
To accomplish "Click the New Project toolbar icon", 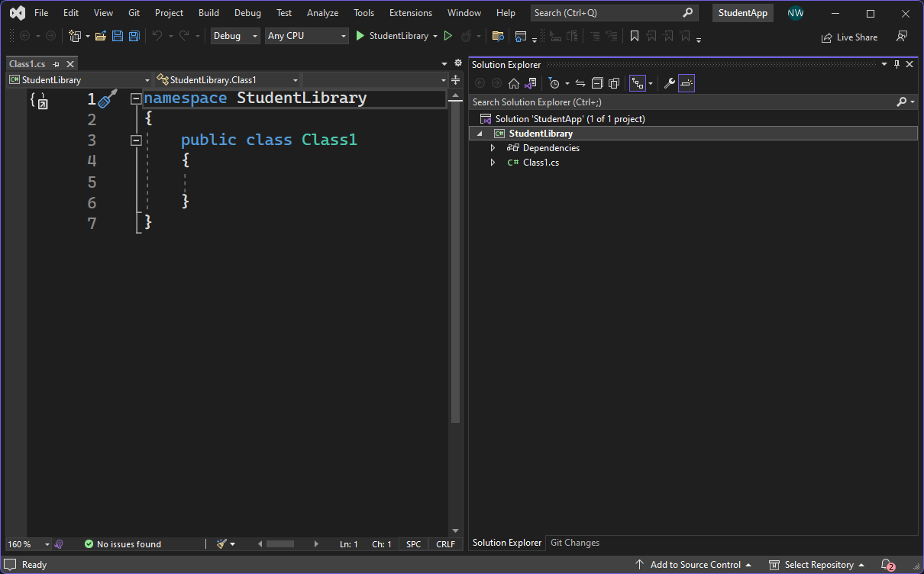I will [75, 36].
